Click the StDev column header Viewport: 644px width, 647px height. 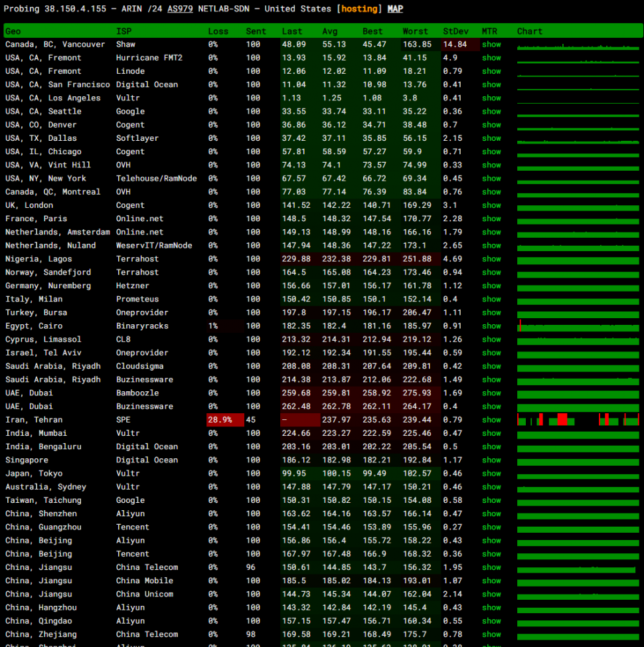(x=455, y=31)
